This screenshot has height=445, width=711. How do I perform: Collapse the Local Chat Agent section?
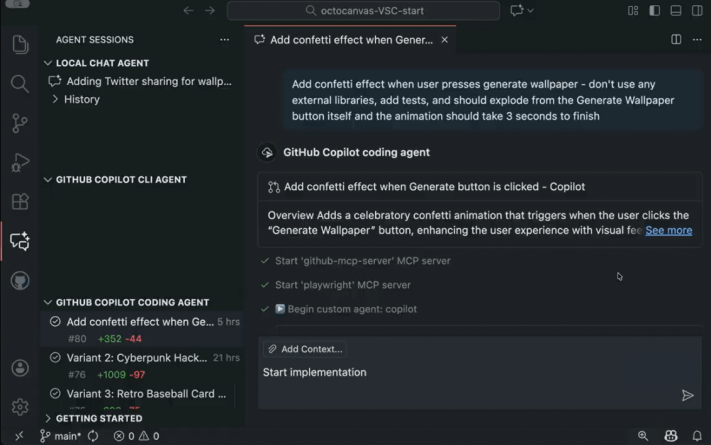(x=49, y=63)
